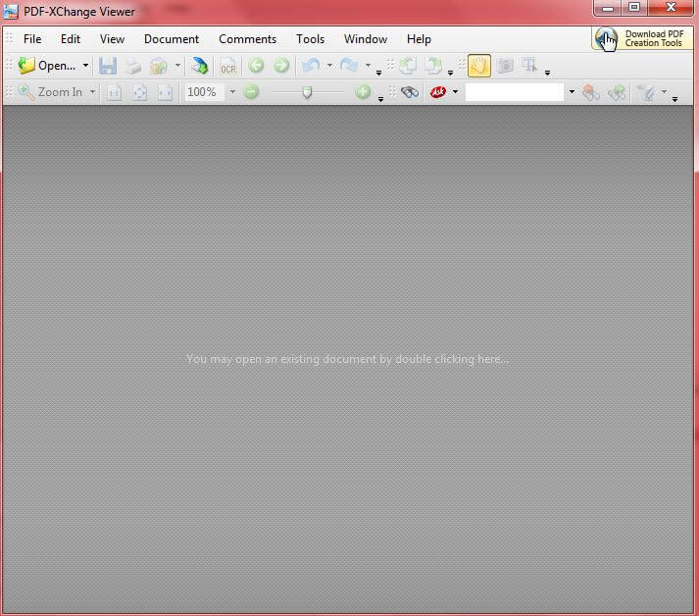The height and width of the screenshot is (616, 699).
Task: Set Actual Size page view
Action: [x=114, y=92]
